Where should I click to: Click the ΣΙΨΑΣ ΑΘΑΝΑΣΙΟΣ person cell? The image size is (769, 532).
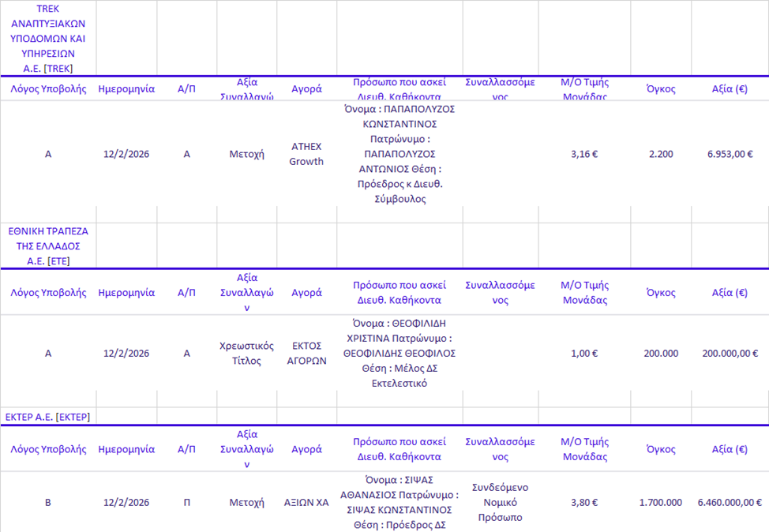point(400,502)
